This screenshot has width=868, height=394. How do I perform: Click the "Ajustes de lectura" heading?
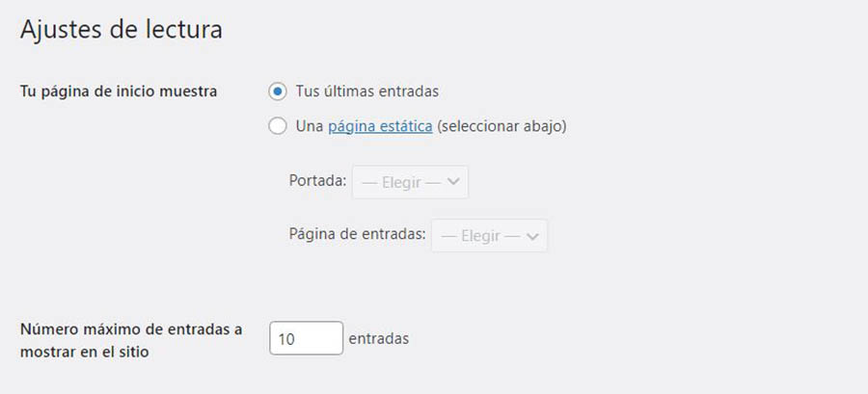122,30
